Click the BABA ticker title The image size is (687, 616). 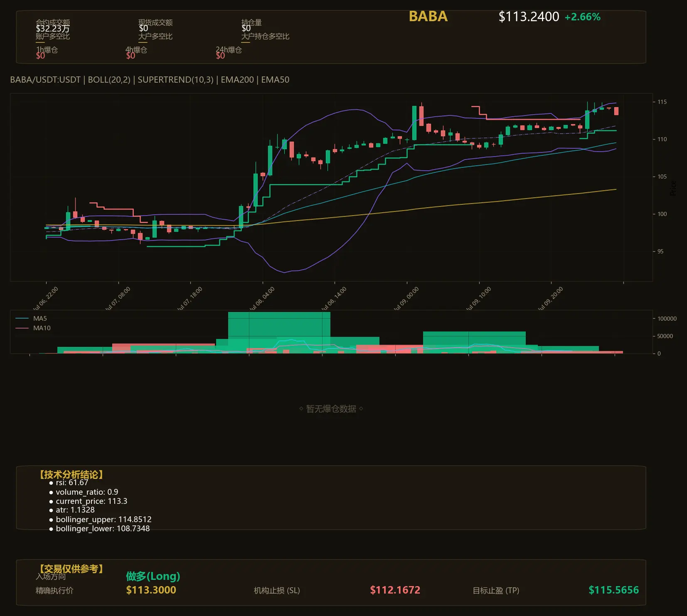(x=428, y=17)
